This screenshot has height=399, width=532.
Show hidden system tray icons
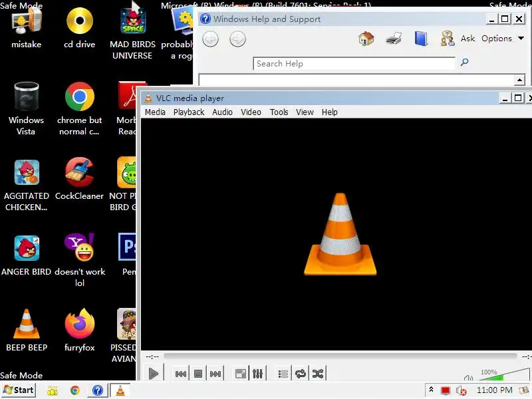431,390
